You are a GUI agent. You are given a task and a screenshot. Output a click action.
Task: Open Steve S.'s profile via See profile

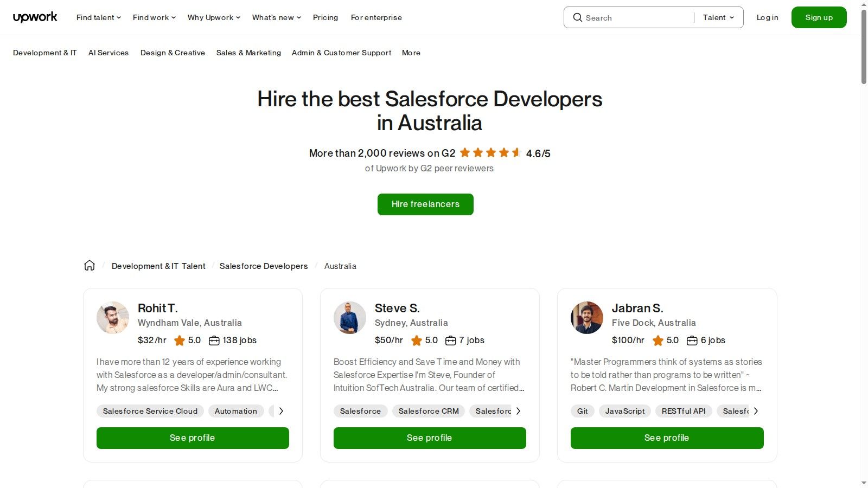click(x=429, y=438)
